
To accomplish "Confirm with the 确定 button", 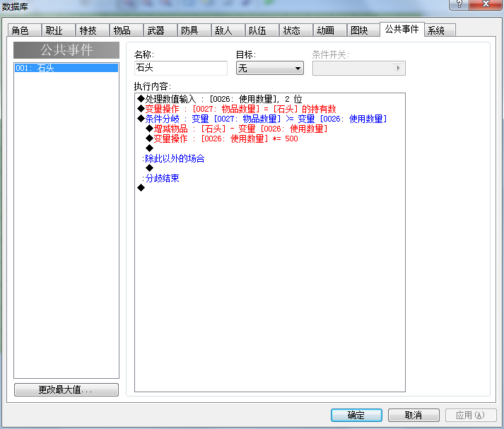I will 356,415.
